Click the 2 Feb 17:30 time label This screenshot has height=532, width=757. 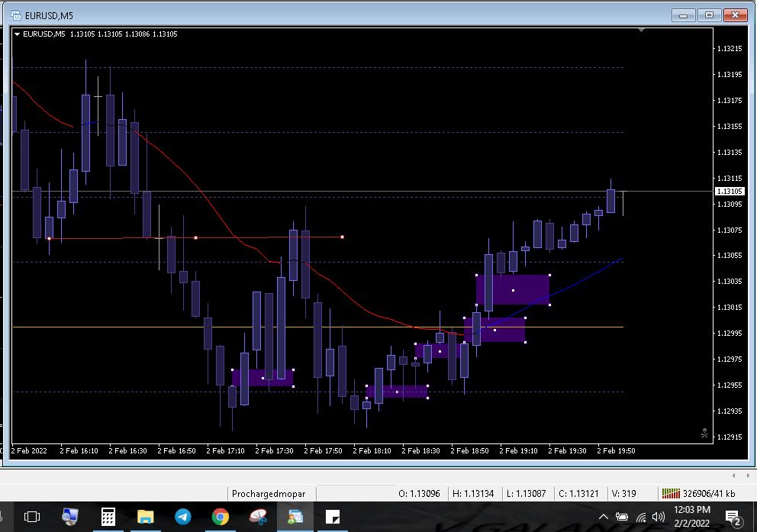tap(274, 450)
